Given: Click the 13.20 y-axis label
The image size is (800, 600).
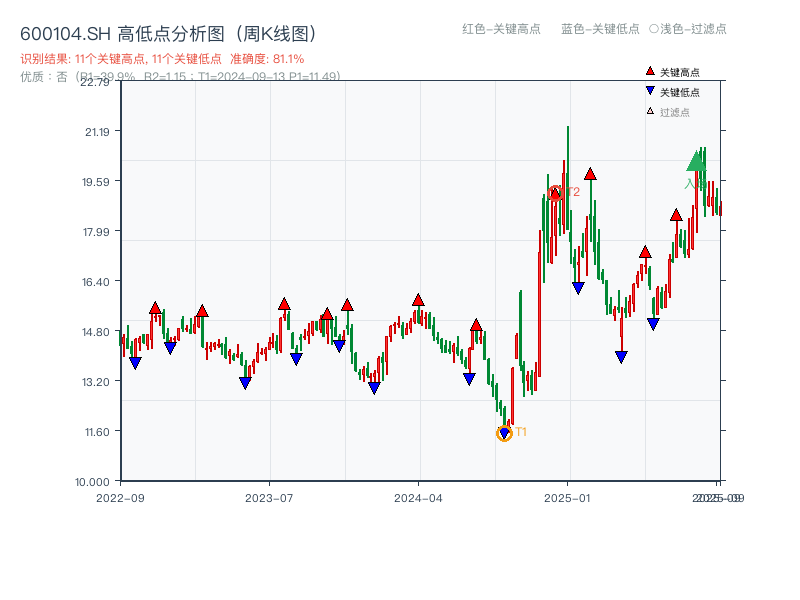Looking at the screenshot, I should click(96, 382).
